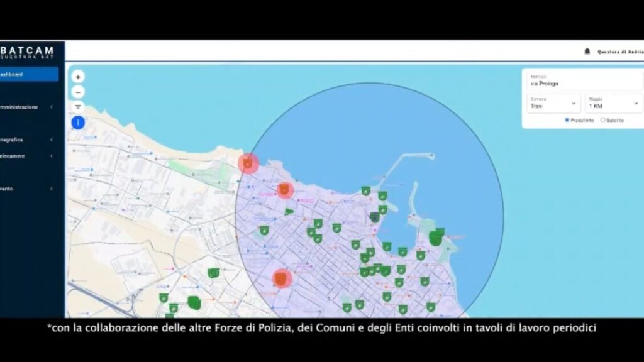Select the Predefinito map style radio
Screen dimensions: 644x362
click(567, 120)
